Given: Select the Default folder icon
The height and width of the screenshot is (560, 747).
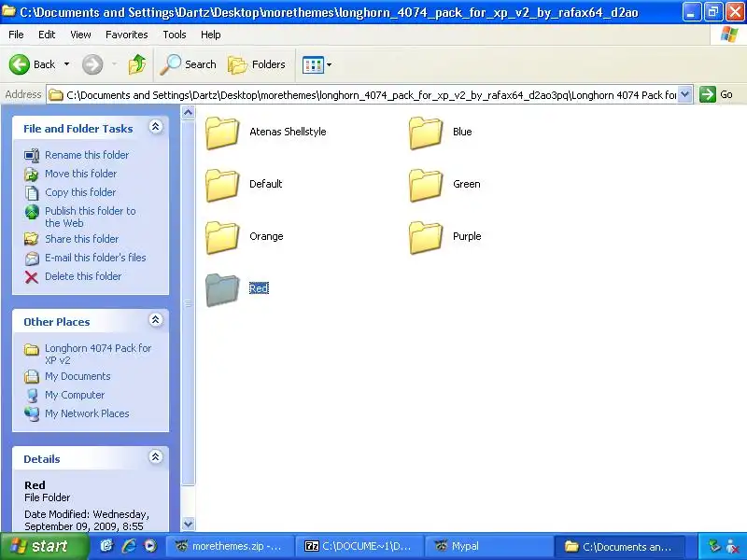Looking at the screenshot, I should 222,185.
